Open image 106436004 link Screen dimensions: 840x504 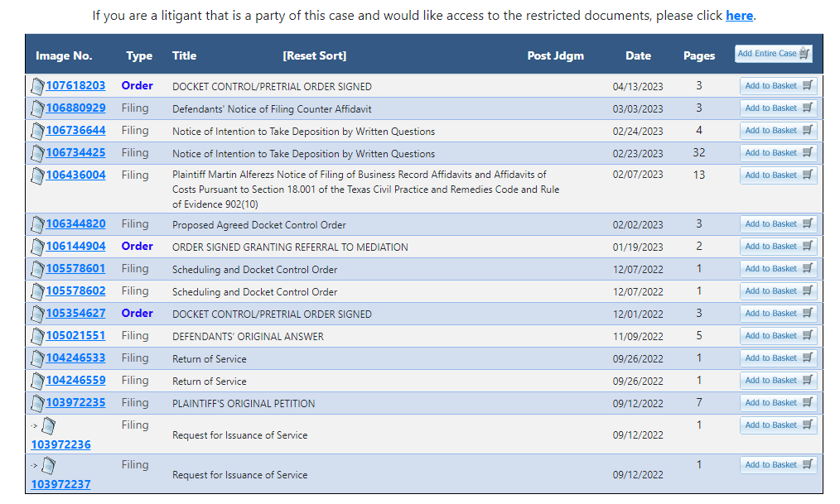75,175
